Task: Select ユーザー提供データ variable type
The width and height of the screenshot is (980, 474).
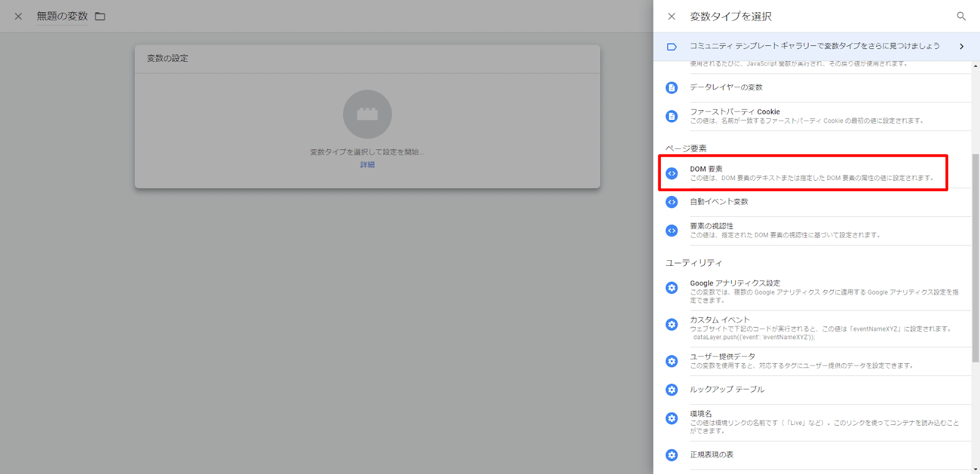Action: click(722, 357)
